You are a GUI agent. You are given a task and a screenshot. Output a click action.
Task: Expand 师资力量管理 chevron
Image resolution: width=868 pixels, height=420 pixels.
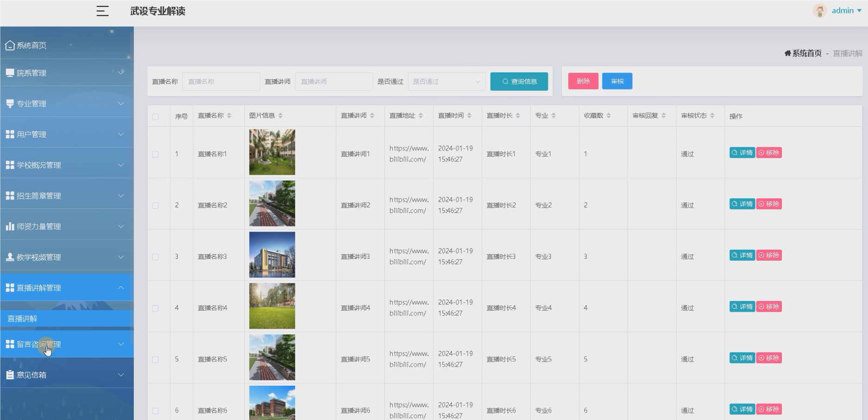tap(121, 226)
